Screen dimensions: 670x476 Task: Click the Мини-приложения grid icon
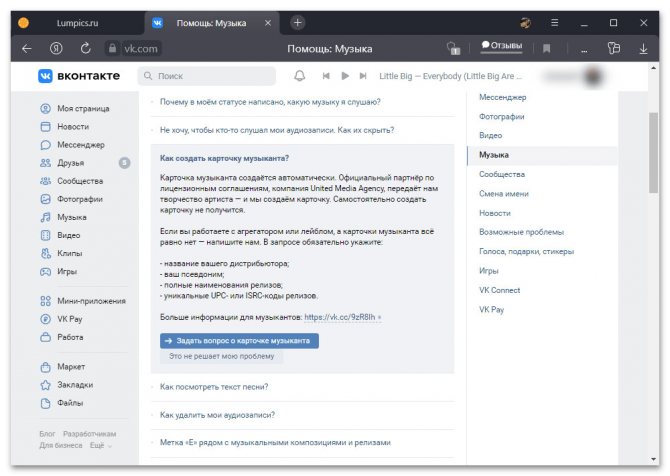tap(45, 301)
